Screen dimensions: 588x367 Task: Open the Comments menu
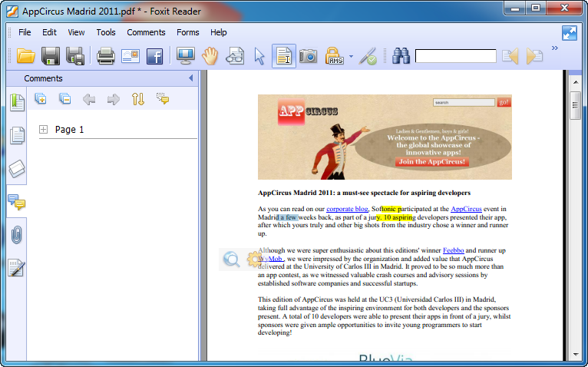[x=146, y=32]
